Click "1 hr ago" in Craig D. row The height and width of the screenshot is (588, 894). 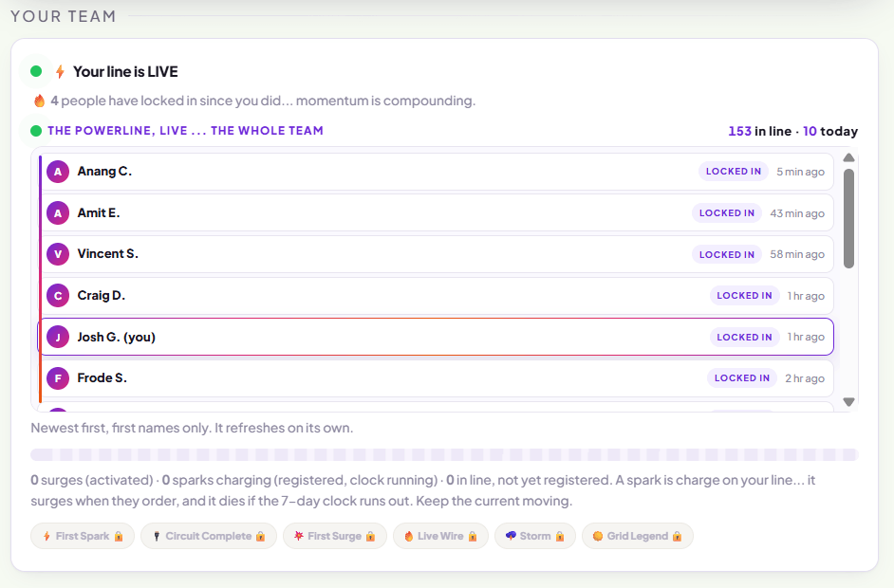click(x=806, y=296)
